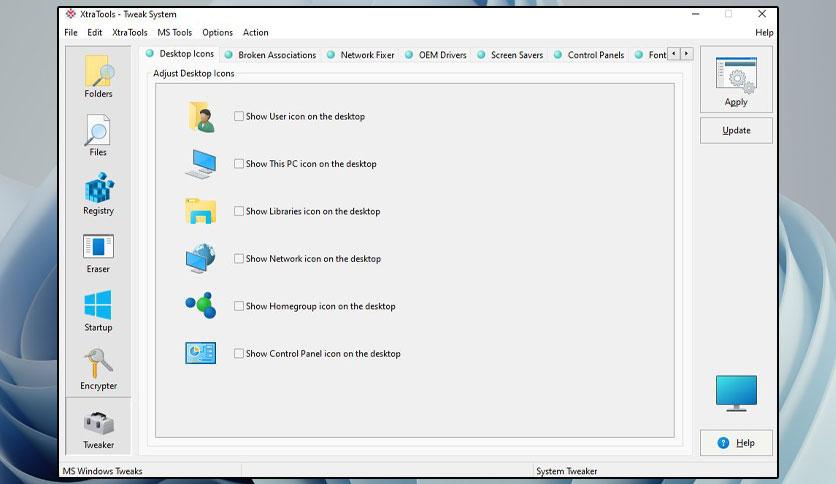The width and height of the screenshot is (836, 484).
Task: Switch to the Desktop Icons tab
Action: [180, 54]
